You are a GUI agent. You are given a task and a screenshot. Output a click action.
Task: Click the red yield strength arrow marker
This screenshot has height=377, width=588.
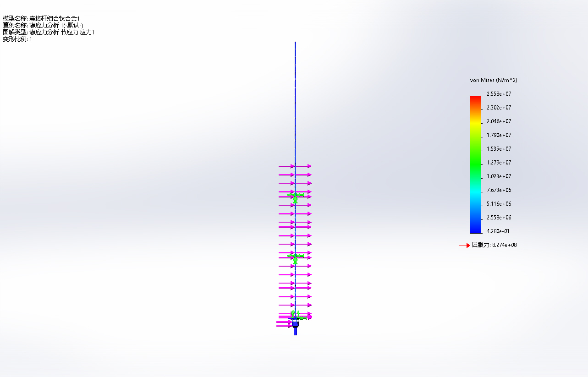(x=465, y=246)
